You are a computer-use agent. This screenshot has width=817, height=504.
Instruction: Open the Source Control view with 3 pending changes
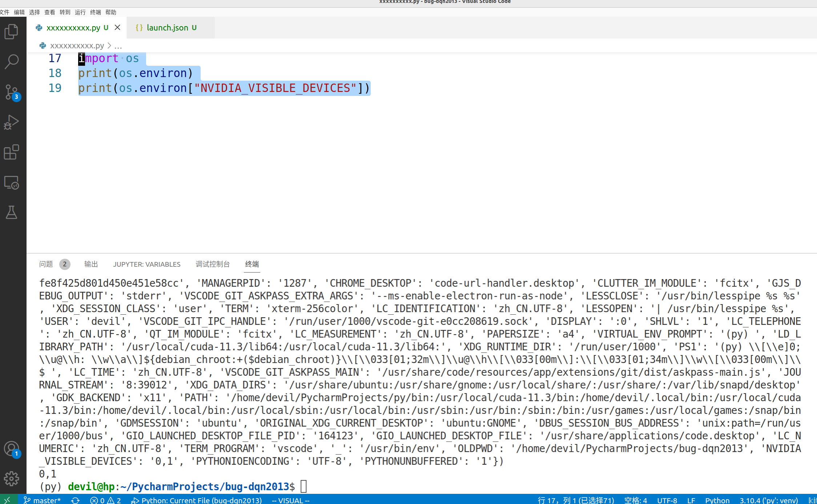[11, 92]
